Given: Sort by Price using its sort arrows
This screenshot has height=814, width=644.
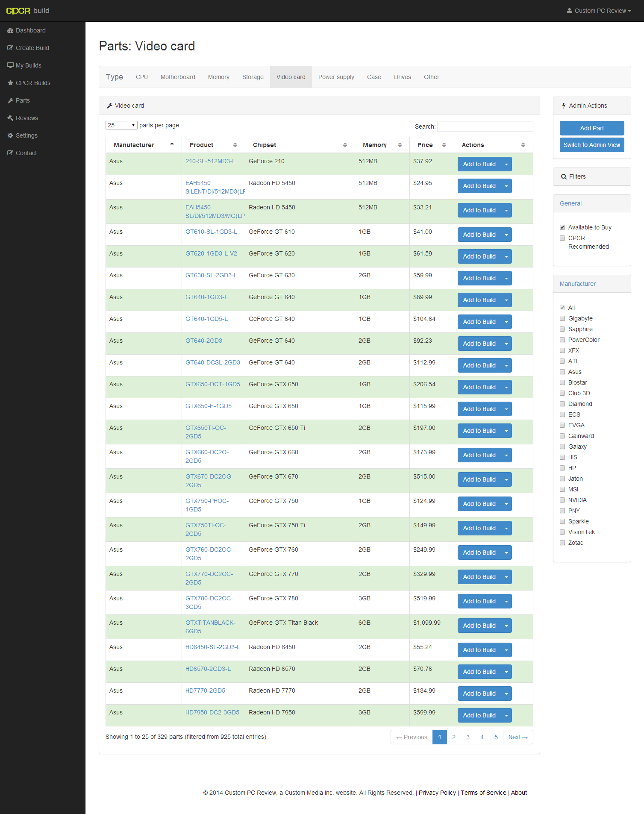Looking at the screenshot, I should [x=444, y=145].
